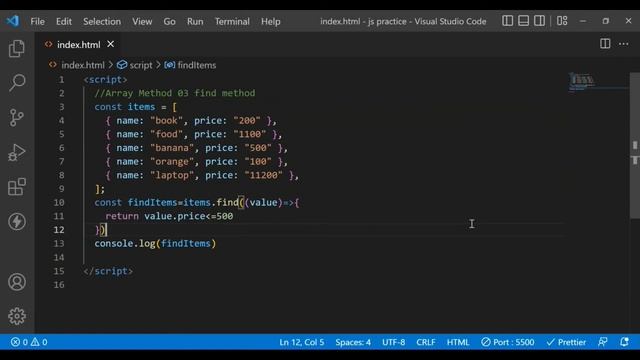Open the View menu
Screen dimensions: 640x360
pos(142,22)
